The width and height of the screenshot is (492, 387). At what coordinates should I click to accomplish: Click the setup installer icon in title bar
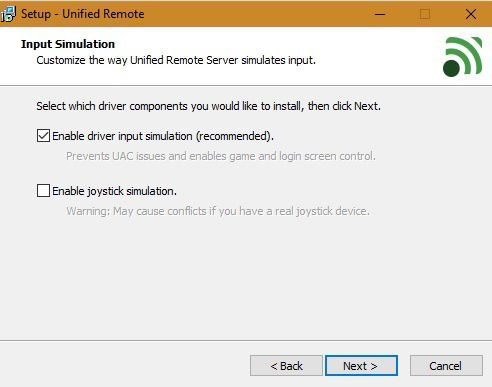pyautogui.click(x=8, y=14)
